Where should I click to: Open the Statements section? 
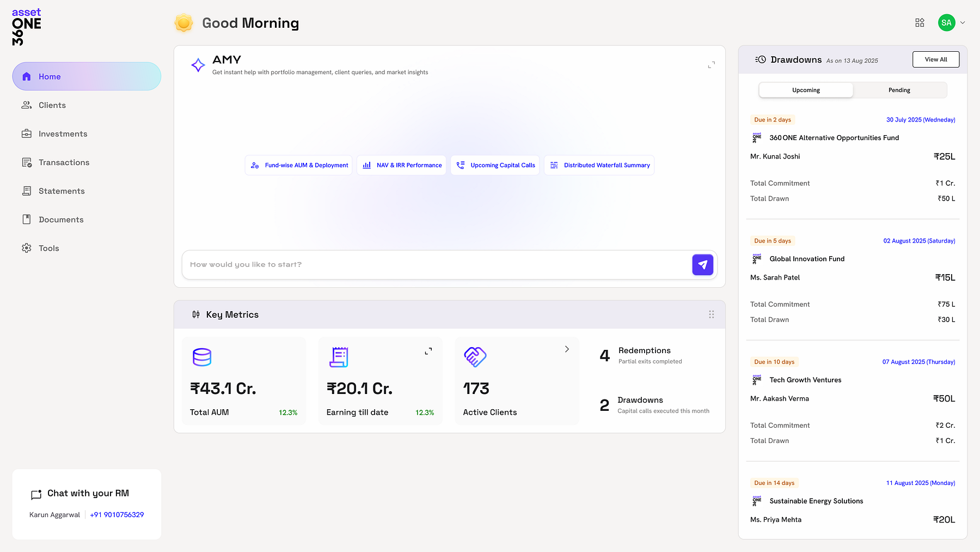coord(62,191)
